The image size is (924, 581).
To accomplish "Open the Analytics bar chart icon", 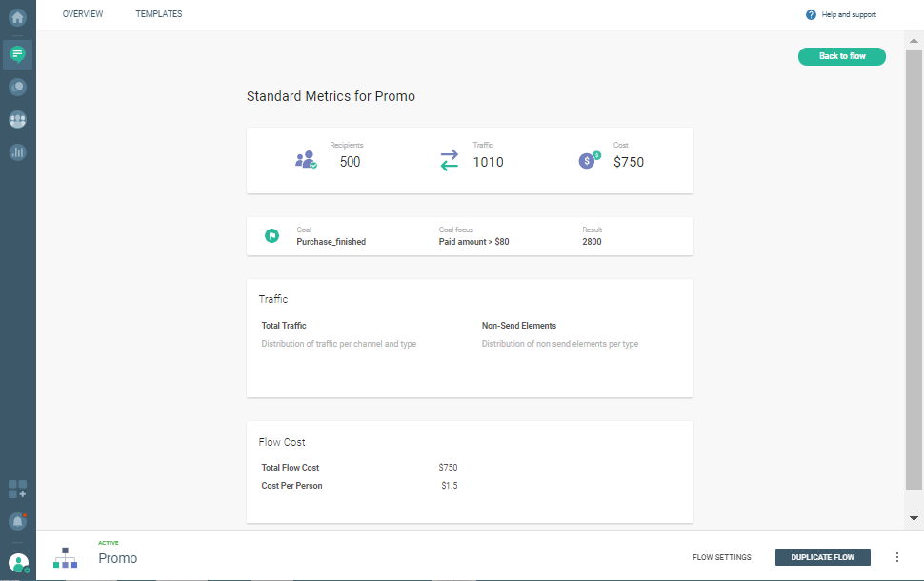I will coord(17,152).
